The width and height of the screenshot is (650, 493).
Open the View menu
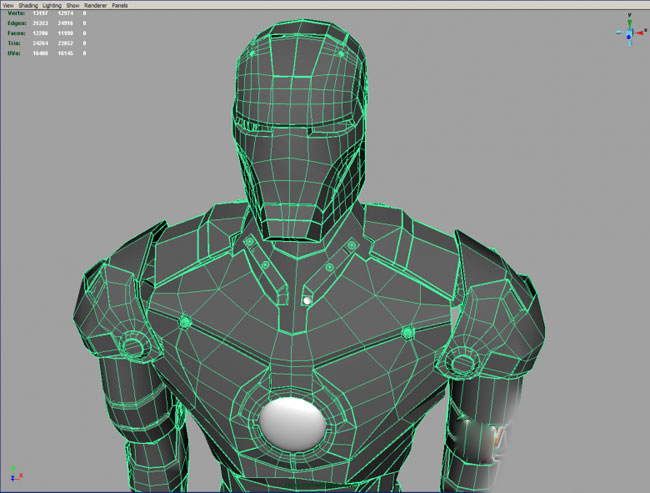(x=8, y=5)
